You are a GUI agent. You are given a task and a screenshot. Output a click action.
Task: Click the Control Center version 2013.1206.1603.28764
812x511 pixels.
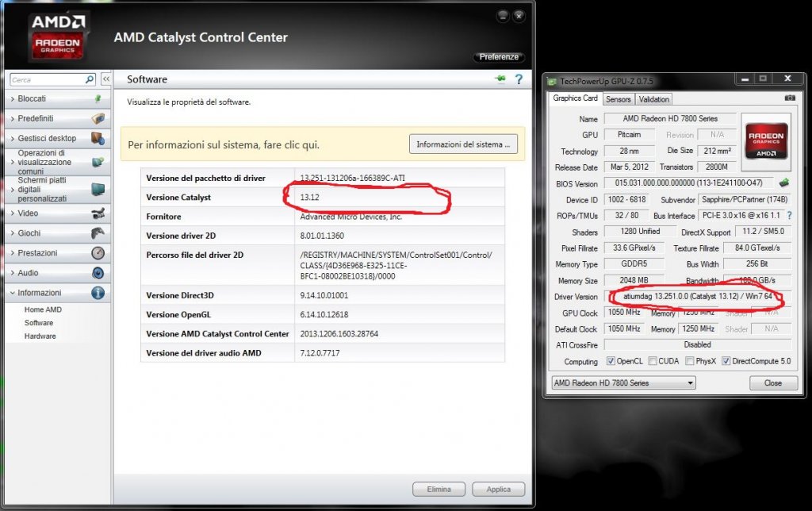point(339,334)
